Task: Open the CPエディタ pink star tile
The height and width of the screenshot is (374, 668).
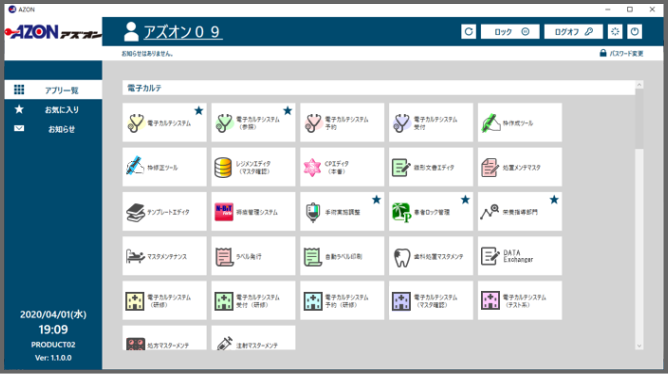Action: pos(342,167)
